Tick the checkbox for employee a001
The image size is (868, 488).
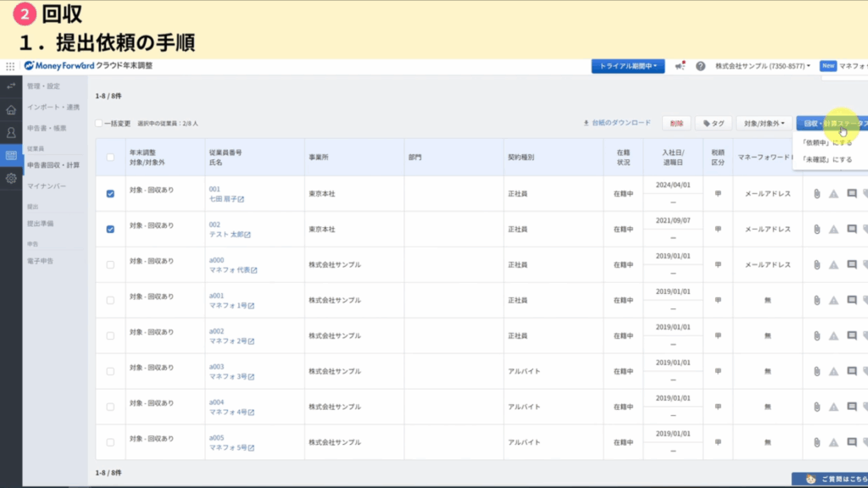(110, 301)
